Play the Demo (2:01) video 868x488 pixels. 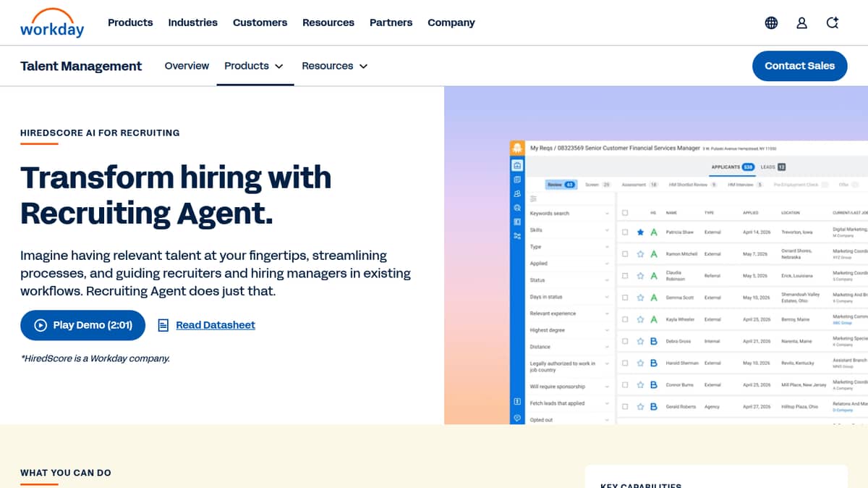82,325
